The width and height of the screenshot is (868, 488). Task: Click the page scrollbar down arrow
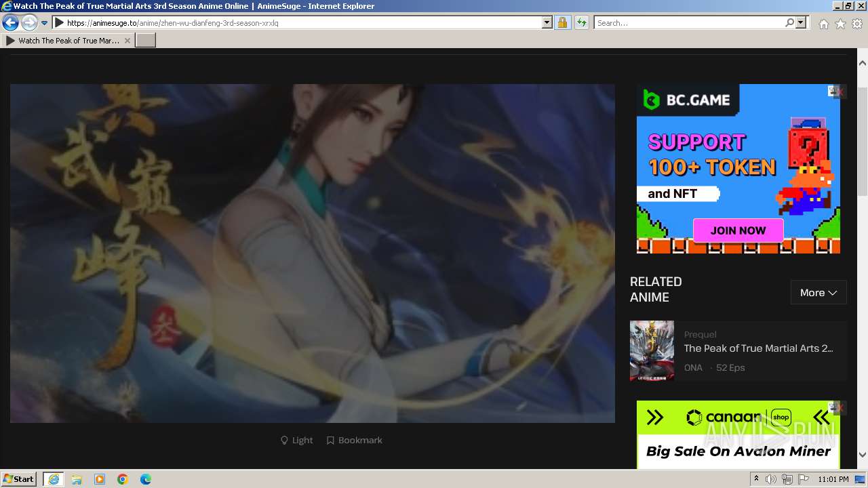pyautogui.click(x=863, y=455)
